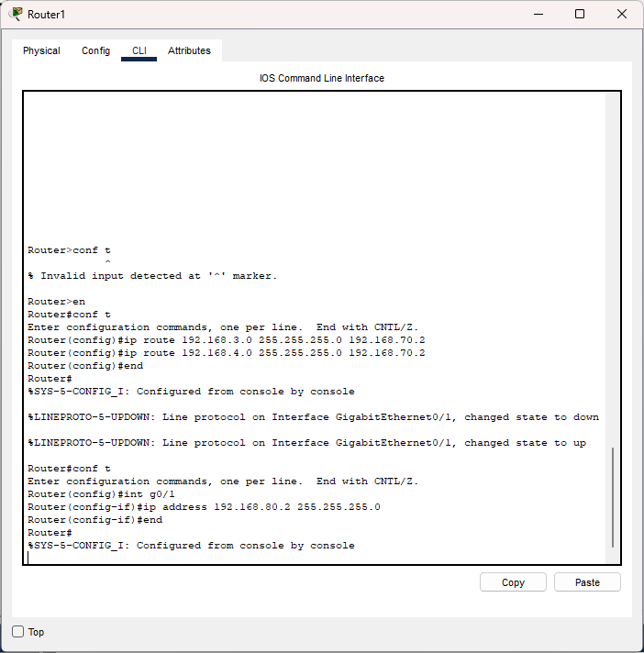Click the 'IOS Command Line Interface' heading
Viewport: 644px width, 653px height.
(x=322, y=78)
